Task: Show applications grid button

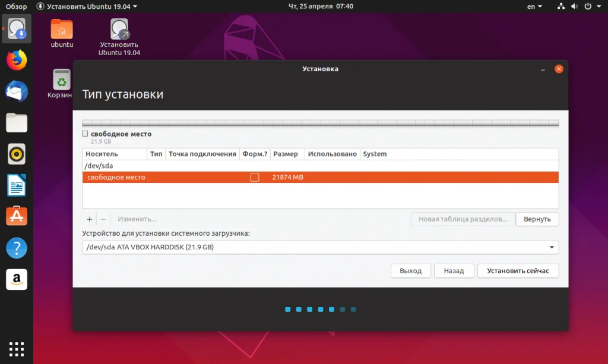Action: (17, 349)
